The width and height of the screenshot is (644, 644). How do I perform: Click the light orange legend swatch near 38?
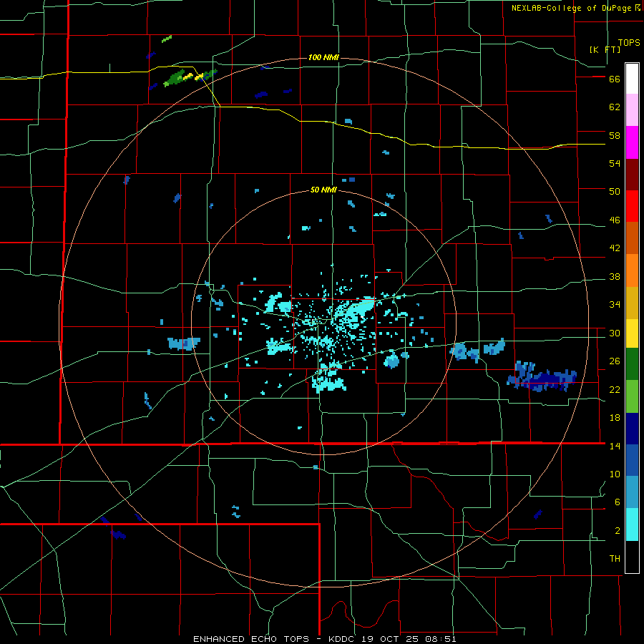click(632, 270)
